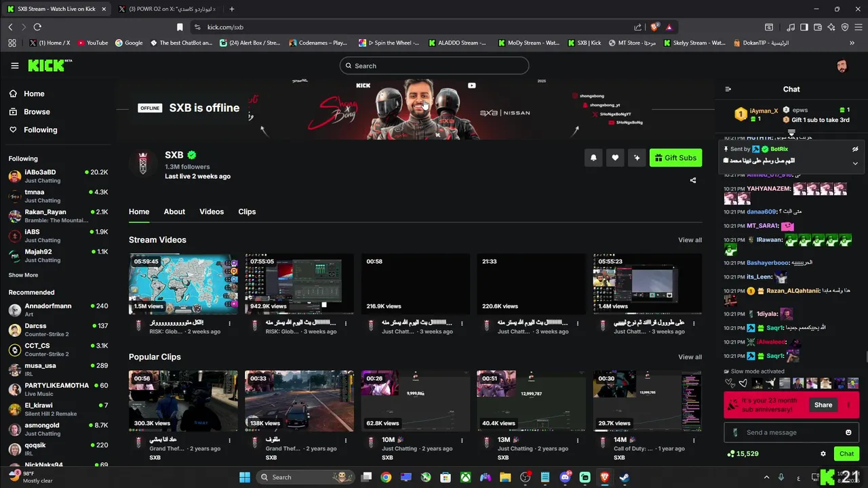The width and height of the screenshot is (868, 488).
Task: Reload the page in browser
Action: click(37, 27)
